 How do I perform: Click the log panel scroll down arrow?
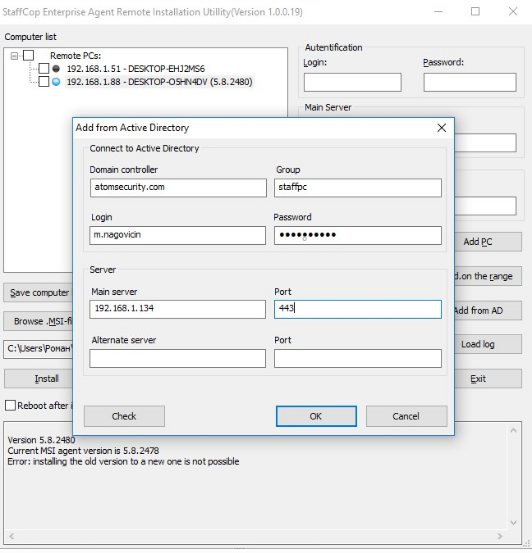[x=514, y=523]
